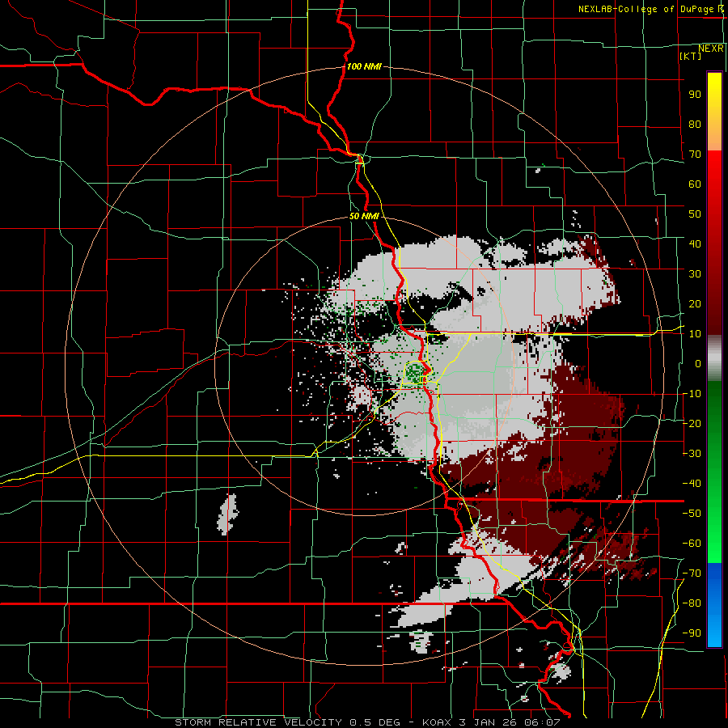Click the positive "80" scale value

695,125
